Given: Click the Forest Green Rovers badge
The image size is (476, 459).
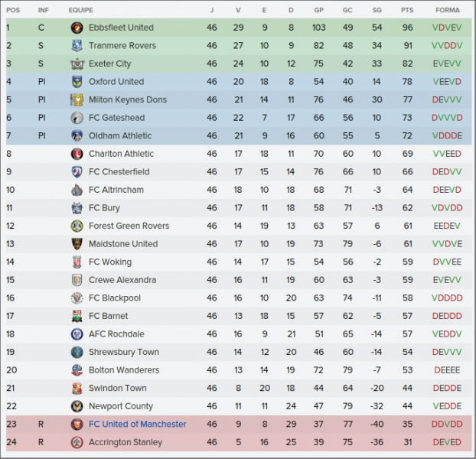Looking at the screenshot, I should click(77, 226).
